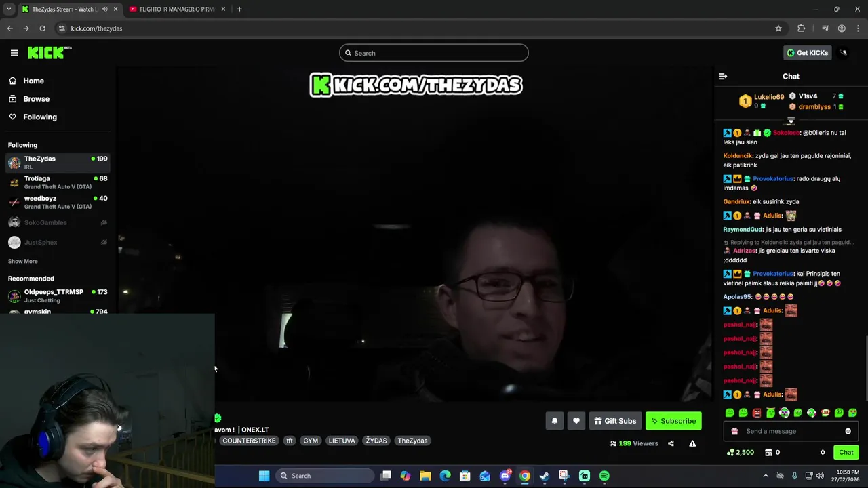
Task: Subscribe to TheZydas channel
Action: [x=673, y=421]
